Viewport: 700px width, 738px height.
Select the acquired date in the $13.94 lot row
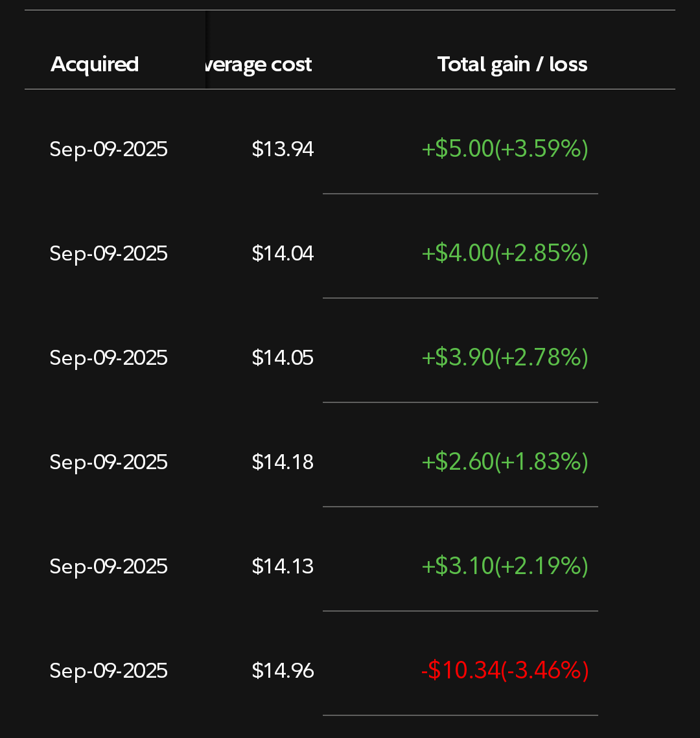point(109,149)
